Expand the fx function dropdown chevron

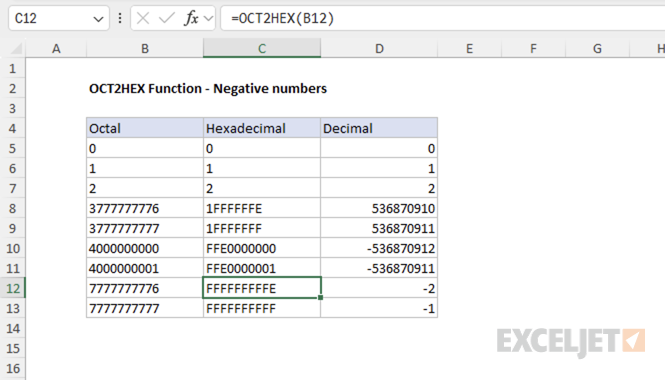(x=208, y=19)
